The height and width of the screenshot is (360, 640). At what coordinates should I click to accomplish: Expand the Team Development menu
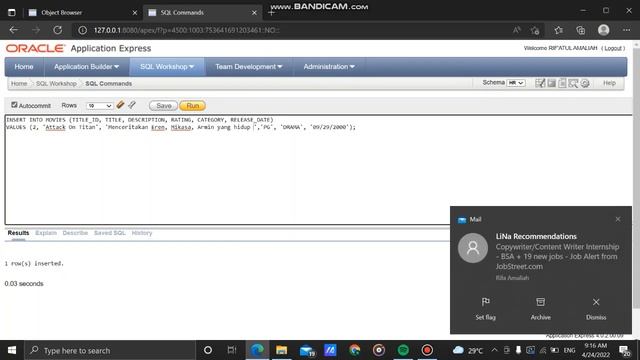(x=249, y=67)
